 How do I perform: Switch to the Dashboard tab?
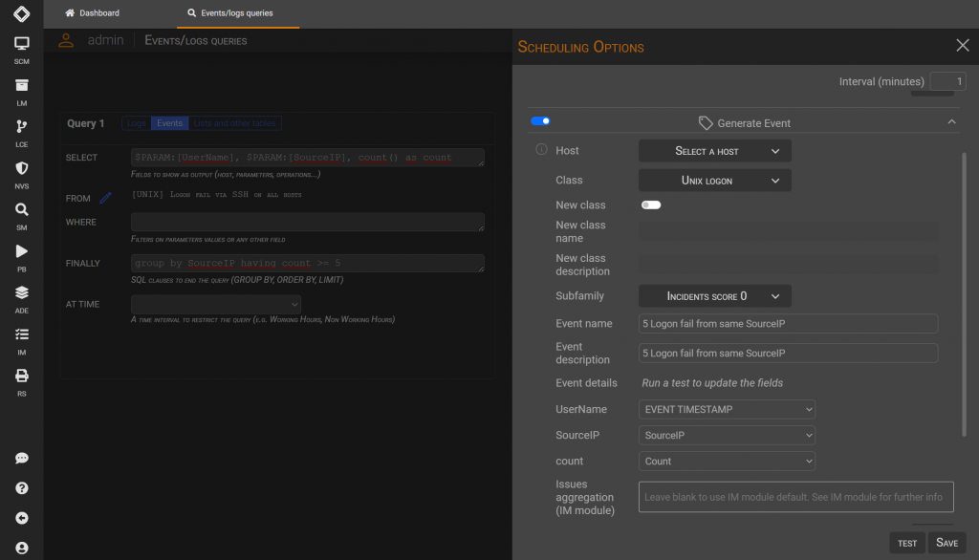[92, 13]
